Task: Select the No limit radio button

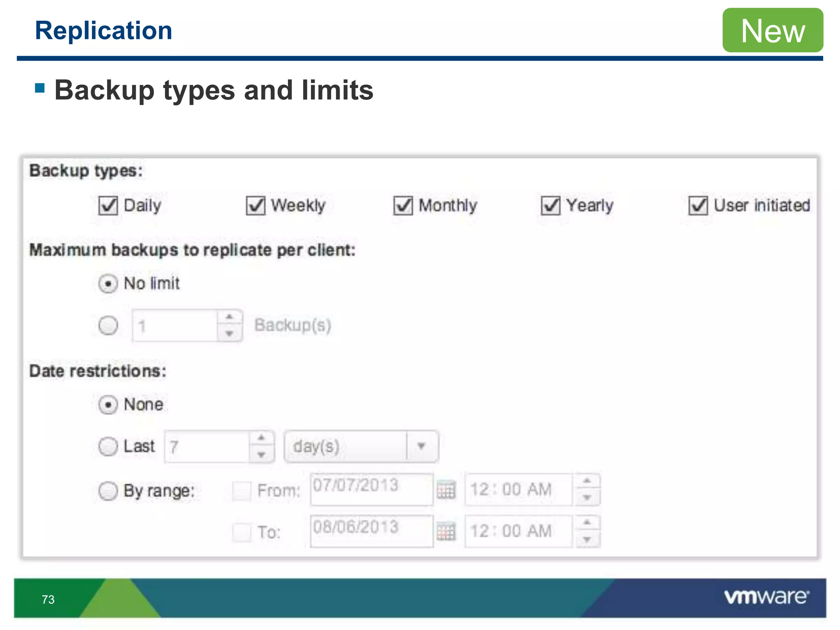Action: tap(108, 283)
